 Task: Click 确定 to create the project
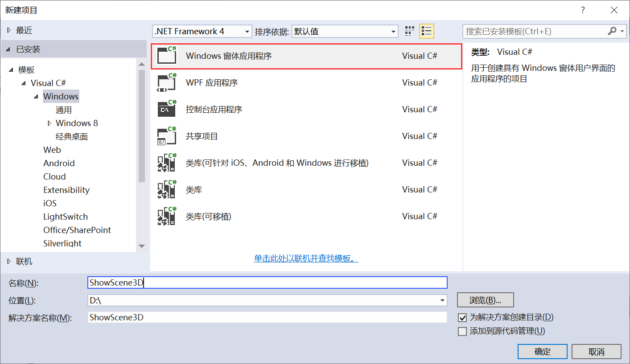543,352
